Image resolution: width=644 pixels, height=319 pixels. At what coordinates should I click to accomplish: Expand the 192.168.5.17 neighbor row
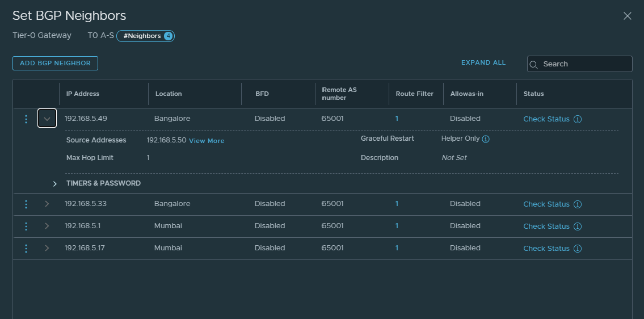[x=47, y=248]
